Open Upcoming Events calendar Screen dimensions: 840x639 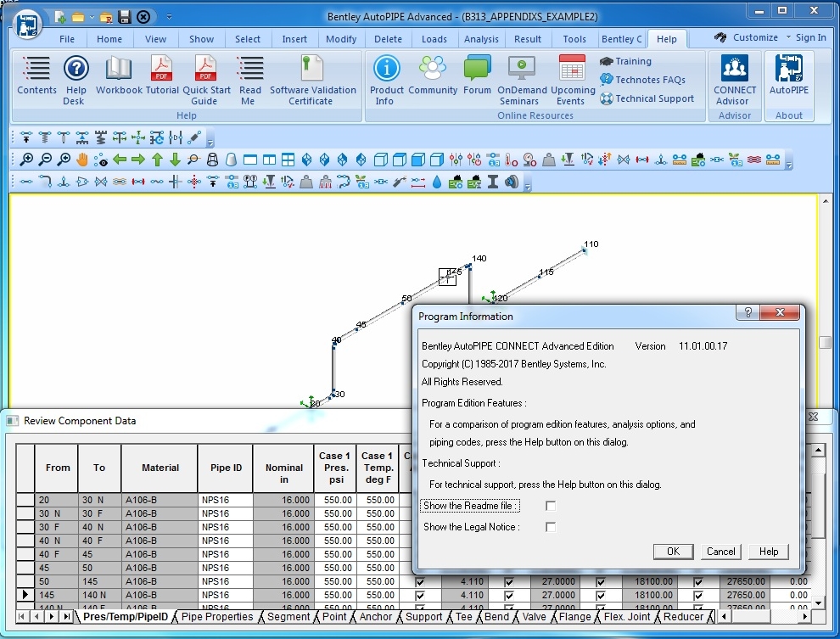[572, 80]
